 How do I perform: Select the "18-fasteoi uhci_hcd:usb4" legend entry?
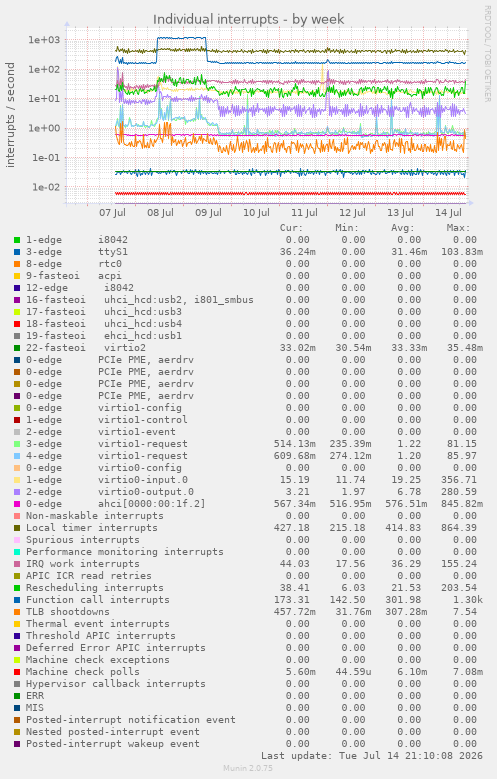(104, 324)
